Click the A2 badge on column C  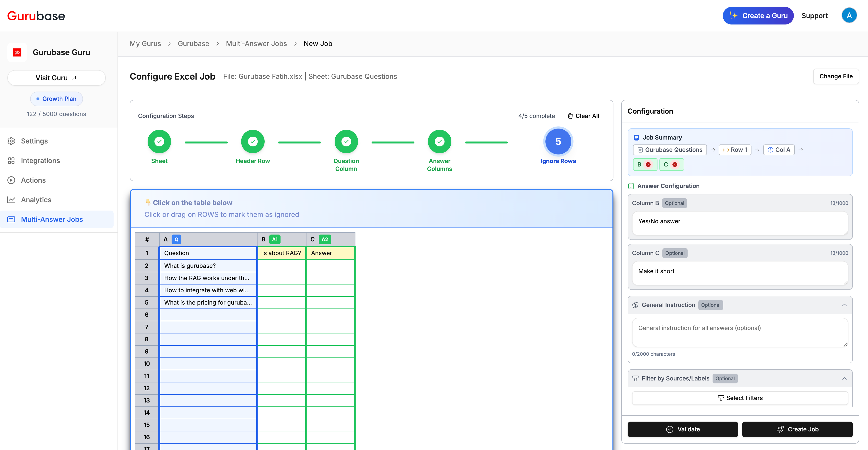point(325,239)
